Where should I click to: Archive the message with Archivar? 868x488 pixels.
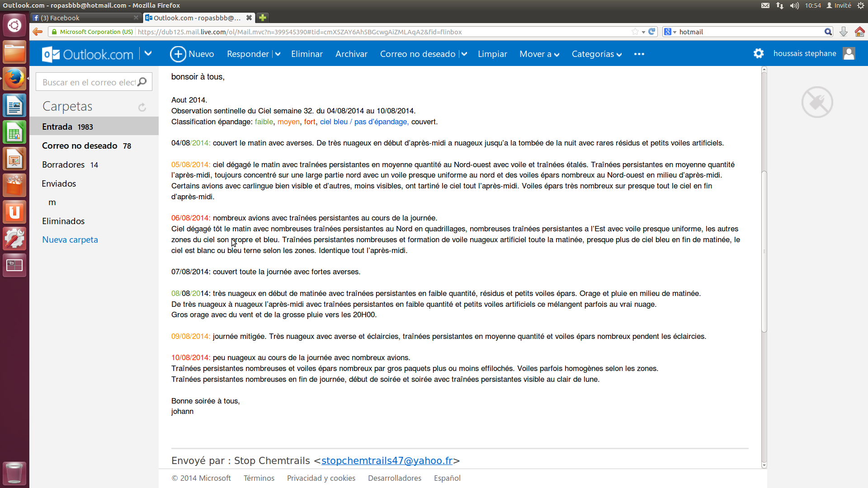(x=351, y=54)
